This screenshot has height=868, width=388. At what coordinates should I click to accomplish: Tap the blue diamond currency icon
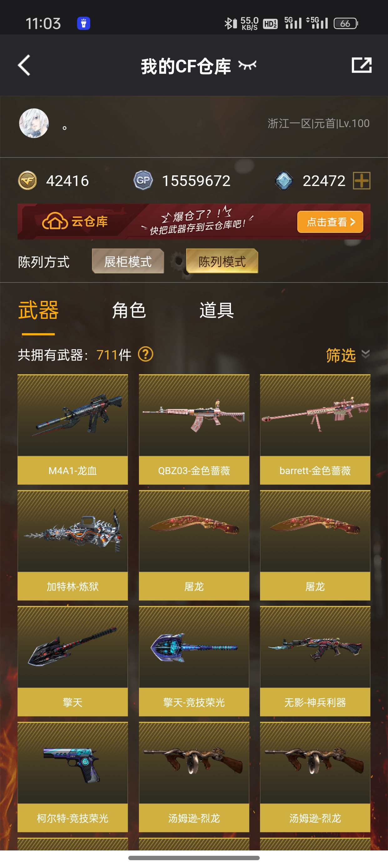pos(283,181)
